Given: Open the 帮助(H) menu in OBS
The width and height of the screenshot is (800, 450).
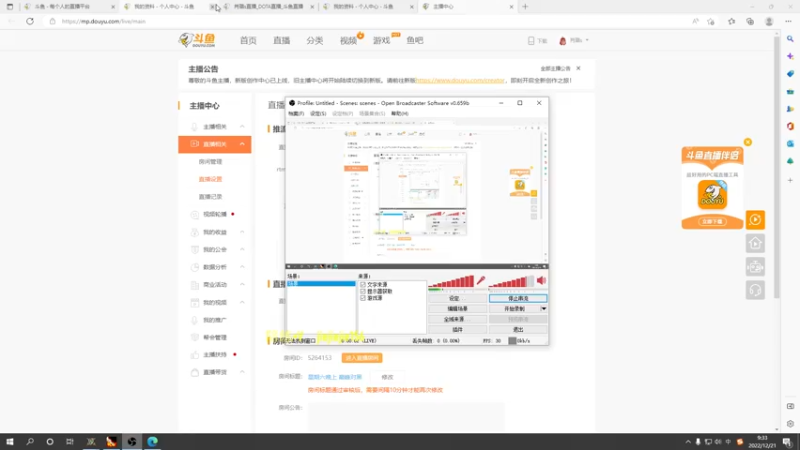Looking at the screenshot, I should pos(399,113).
